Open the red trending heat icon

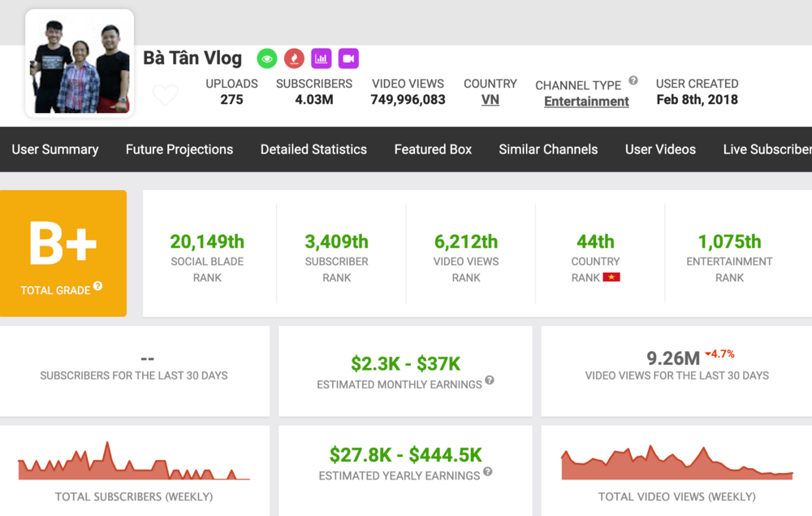coord(294,59)
